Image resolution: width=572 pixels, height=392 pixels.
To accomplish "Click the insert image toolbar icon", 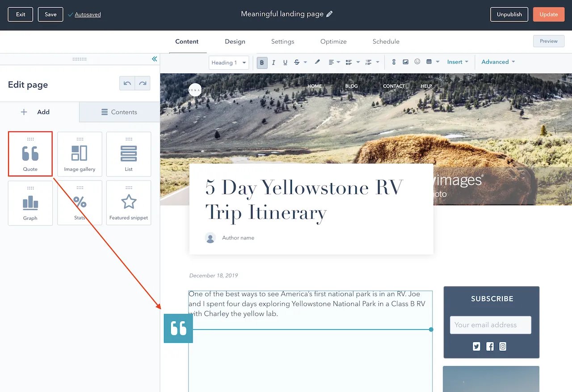I will click(405, 62).
